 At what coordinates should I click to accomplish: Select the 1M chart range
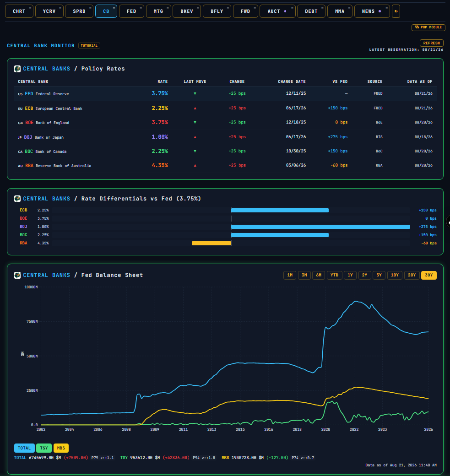[x=290, y=275]
